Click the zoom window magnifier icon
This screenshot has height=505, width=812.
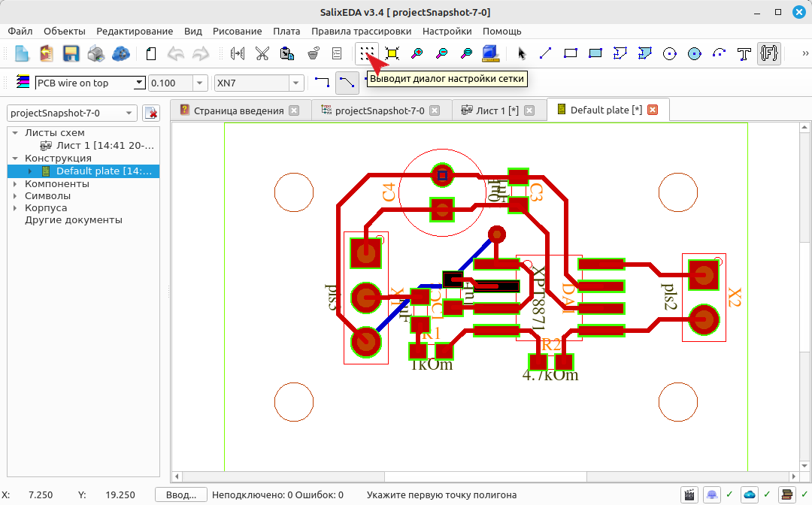pos(467,53)
